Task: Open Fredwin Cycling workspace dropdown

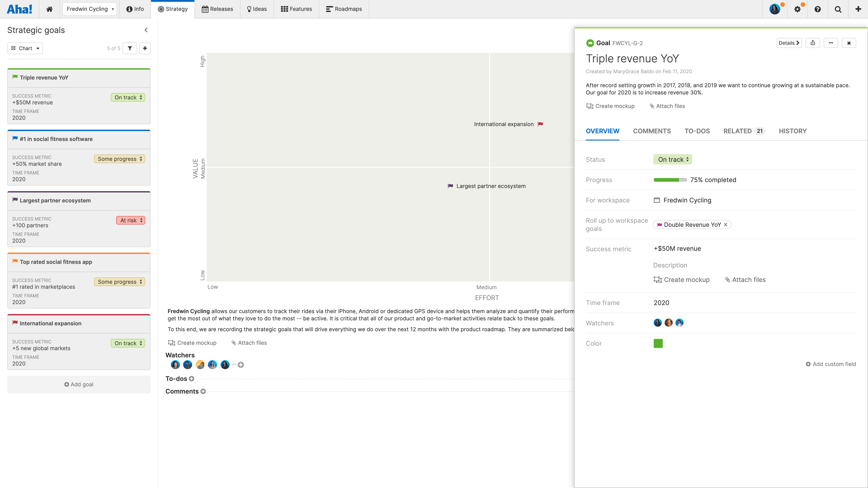Action: (90, 9)
